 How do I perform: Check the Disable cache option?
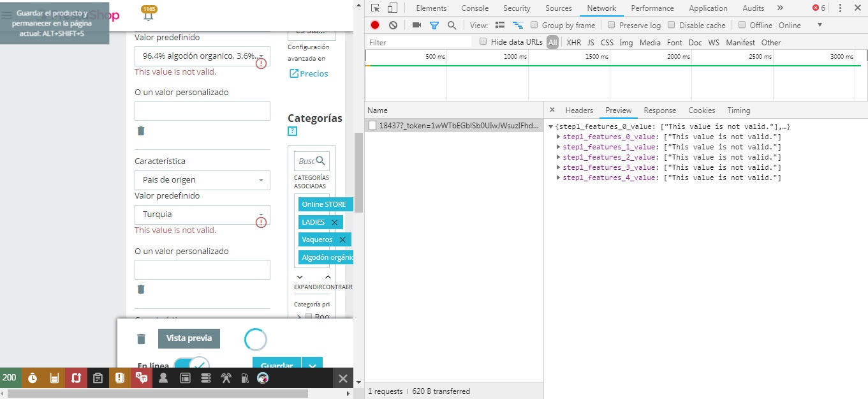tap(672, 26)
